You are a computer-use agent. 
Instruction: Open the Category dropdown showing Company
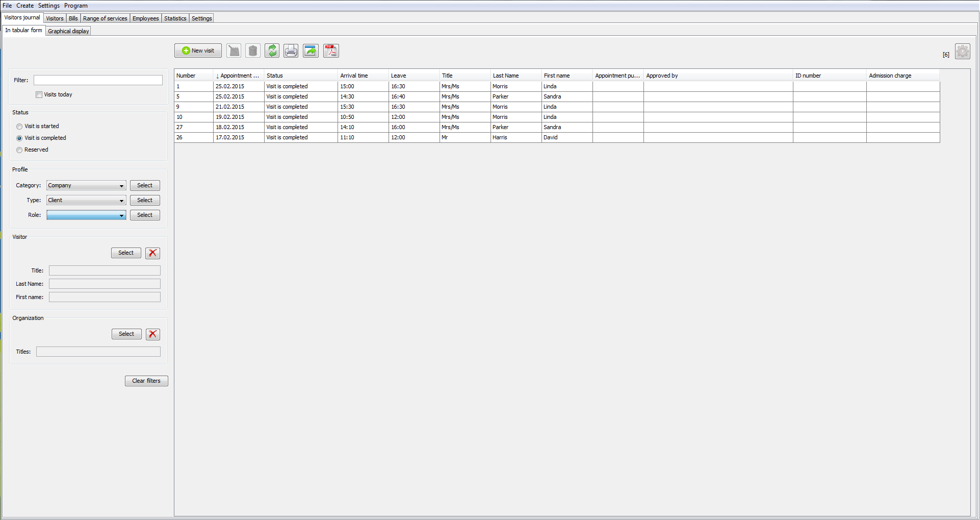coord(86,186)
